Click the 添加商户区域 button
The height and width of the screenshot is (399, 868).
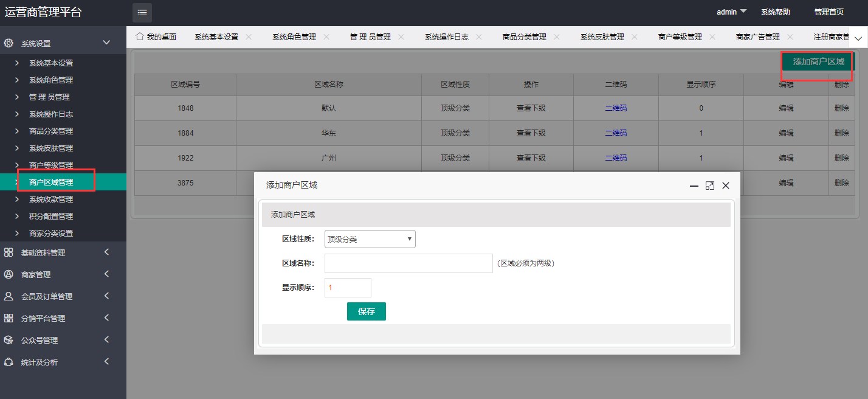point(818,61)
